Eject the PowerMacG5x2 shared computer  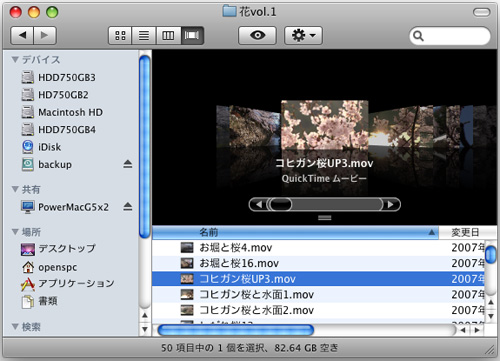pyautogui.click(x=128, y=207)
